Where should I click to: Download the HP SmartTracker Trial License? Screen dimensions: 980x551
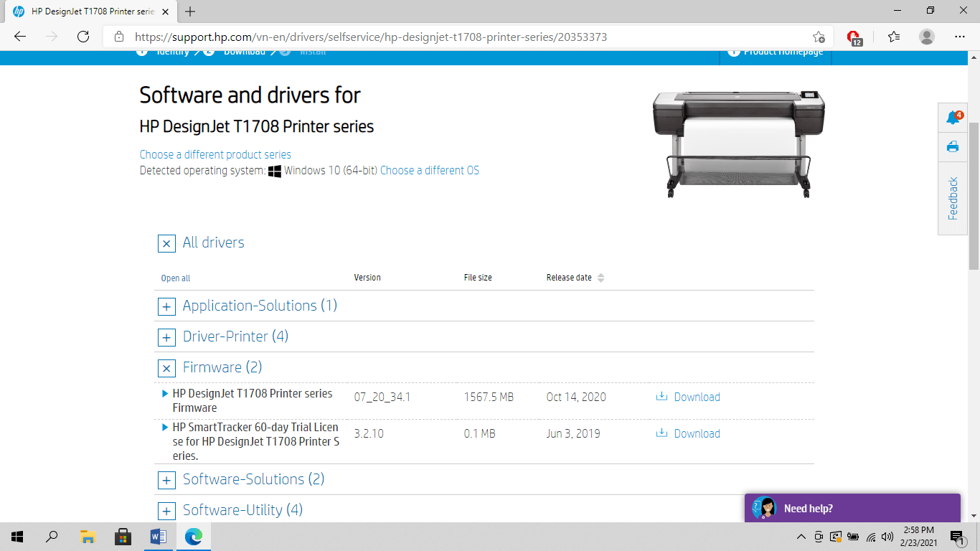(x=688, y=433)
